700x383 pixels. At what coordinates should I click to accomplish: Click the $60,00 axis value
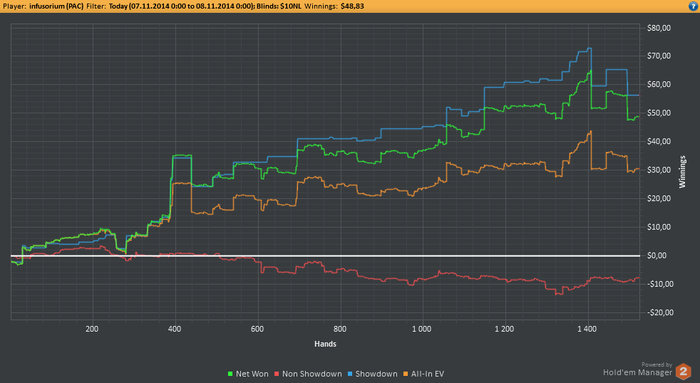pyautogui.click(x=659, y=84)
